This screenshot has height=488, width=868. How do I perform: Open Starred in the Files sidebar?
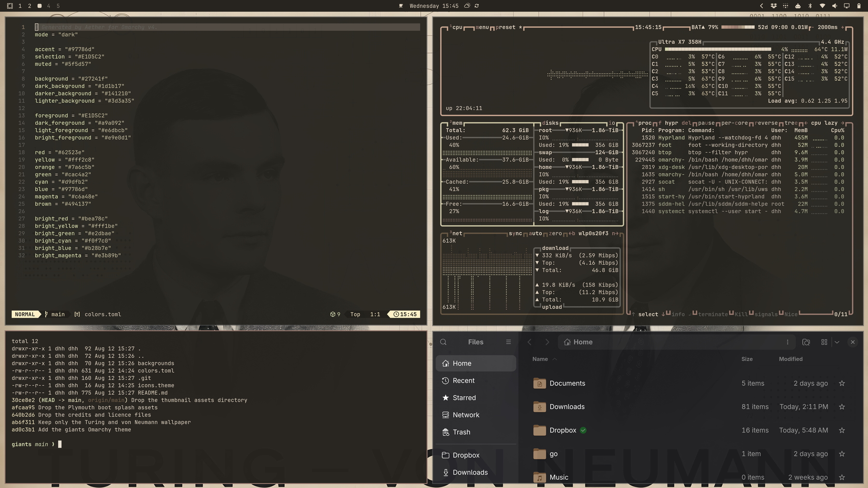[x=476, y=398]
